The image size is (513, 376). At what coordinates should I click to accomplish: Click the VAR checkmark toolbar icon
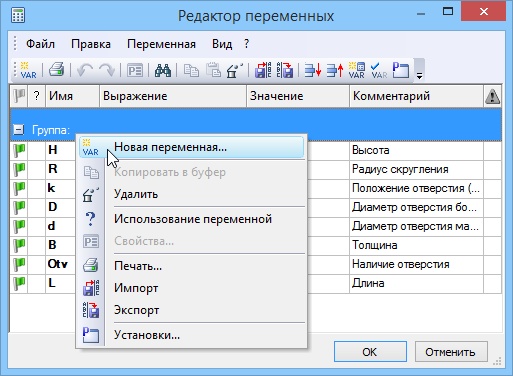pyautogui.click(x=379, y=70)
